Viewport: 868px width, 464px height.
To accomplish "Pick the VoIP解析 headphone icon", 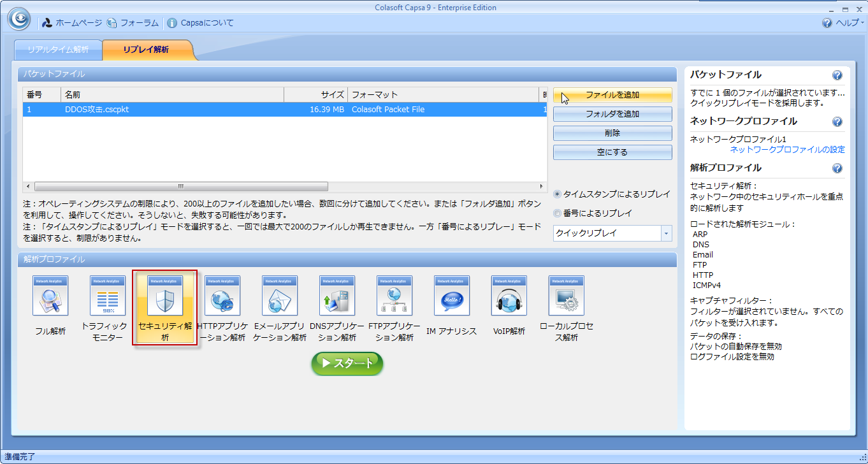I will [509, 296].
